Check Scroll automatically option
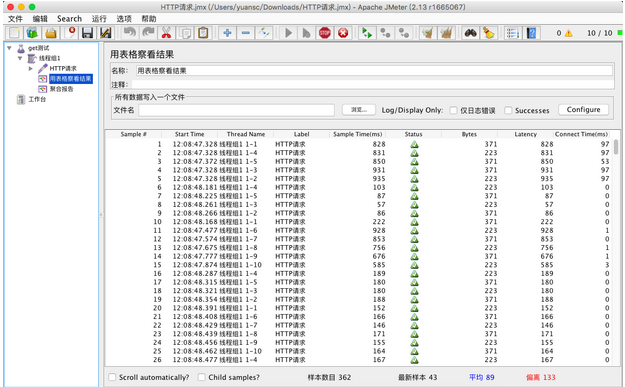Screen dimensions: 625x387 (x=112, y=377)
